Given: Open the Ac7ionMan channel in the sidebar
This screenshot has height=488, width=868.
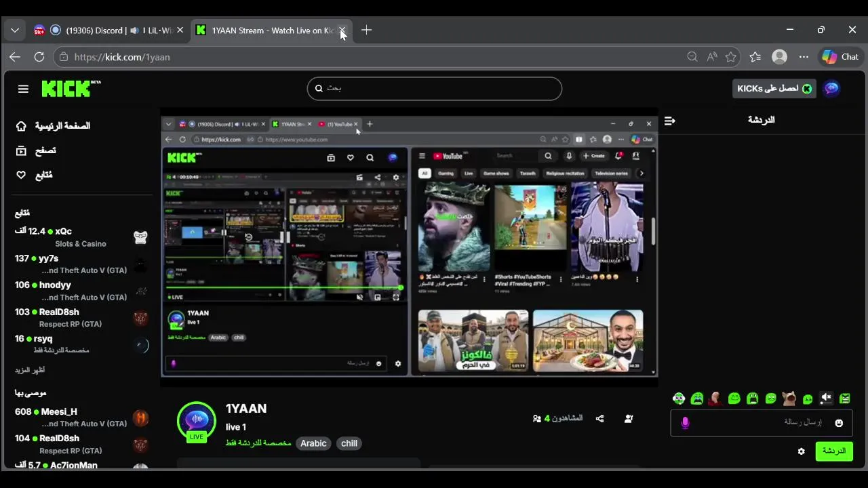Looking at the screenshot, I should point(81,466).
